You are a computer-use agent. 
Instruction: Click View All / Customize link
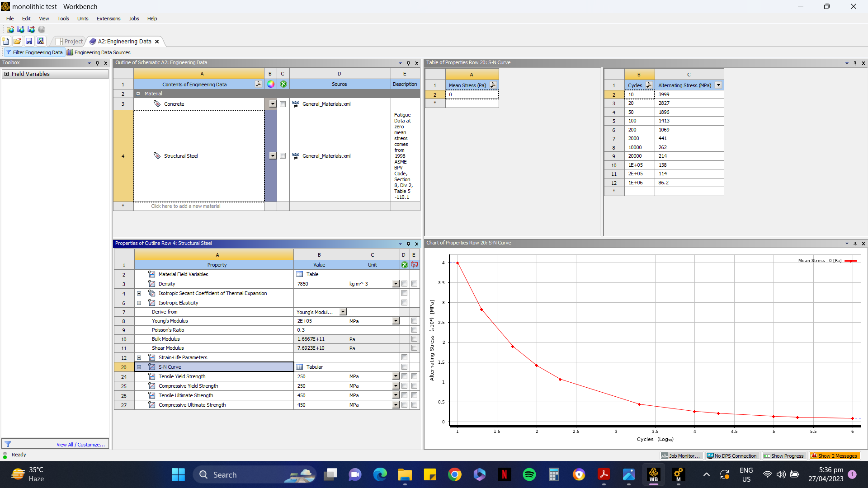coord(80,445)
